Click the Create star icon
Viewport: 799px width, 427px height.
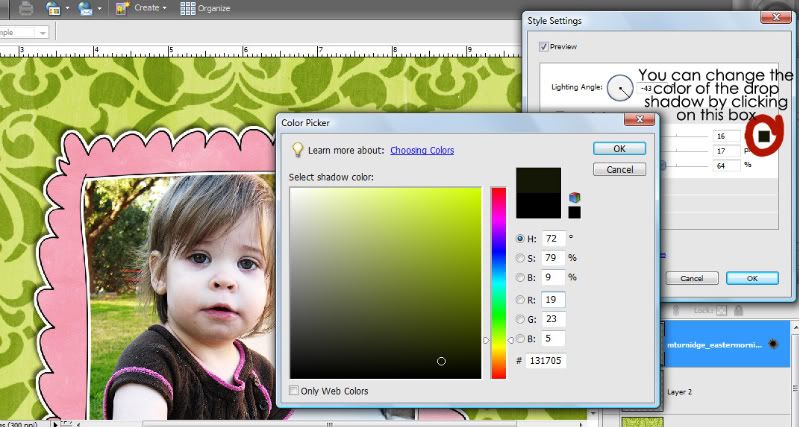(122, 8)
